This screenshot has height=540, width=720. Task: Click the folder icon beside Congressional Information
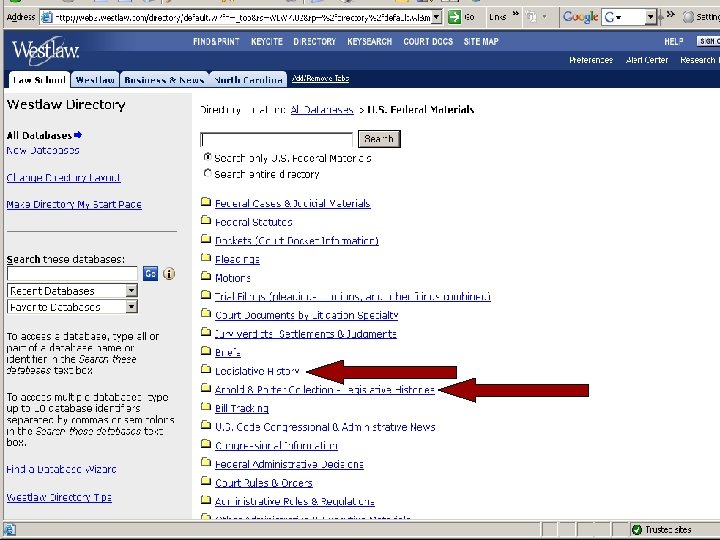tap(206, 444)
